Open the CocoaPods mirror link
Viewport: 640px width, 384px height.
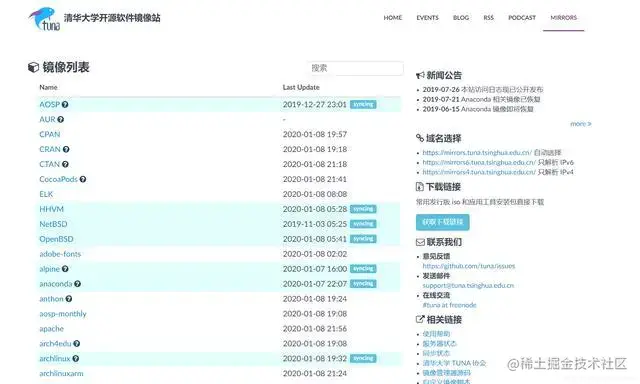click(x=58, y=179)
